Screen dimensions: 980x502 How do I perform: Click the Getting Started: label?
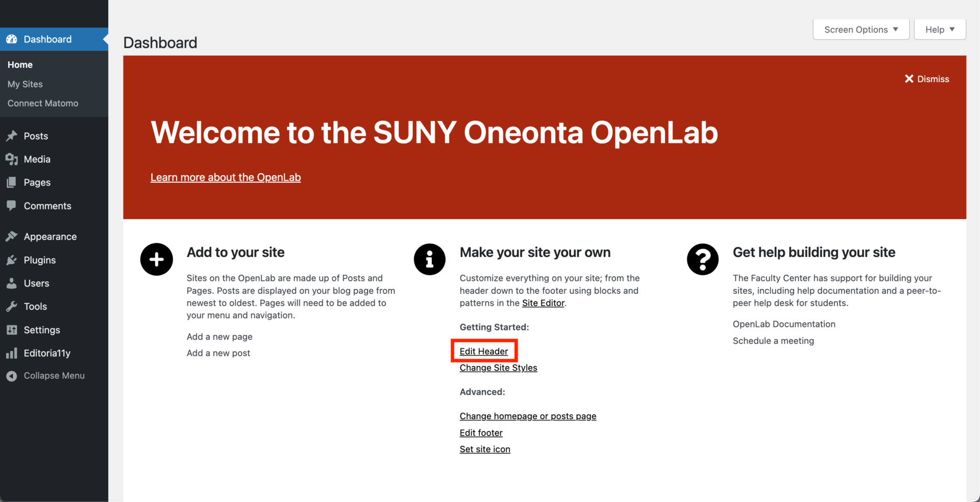pos(494,327)
